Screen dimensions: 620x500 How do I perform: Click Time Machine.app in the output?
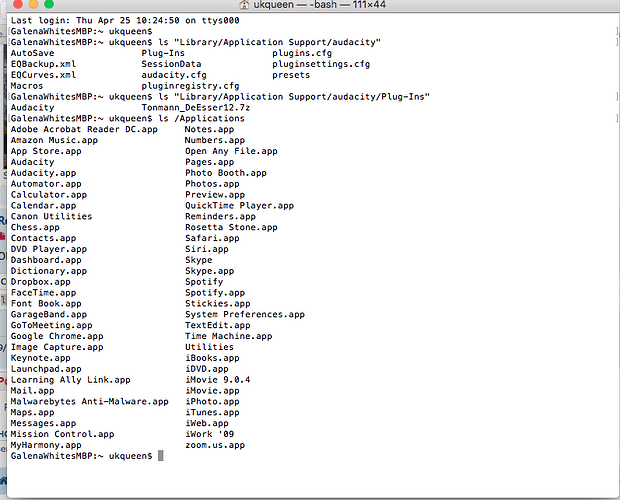(228, 337)
